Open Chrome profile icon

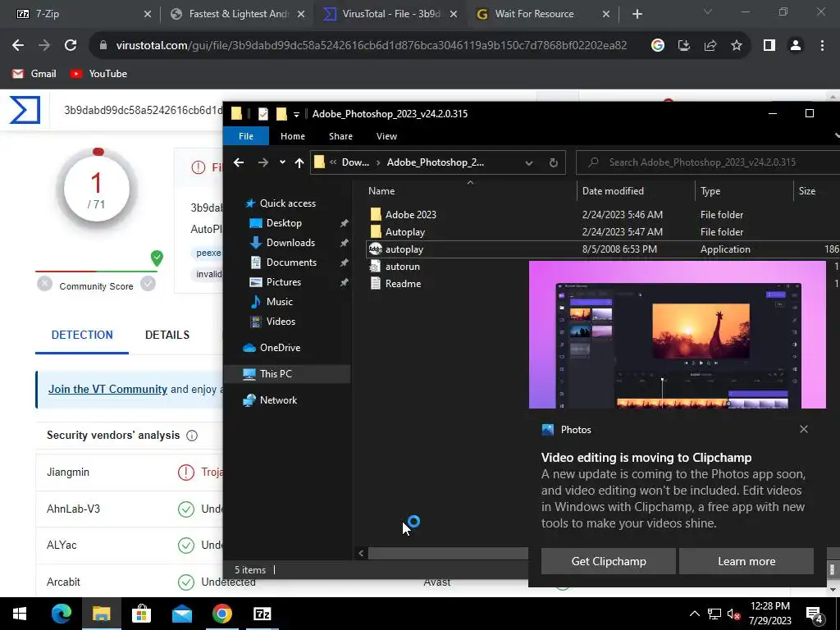(796, 46)
